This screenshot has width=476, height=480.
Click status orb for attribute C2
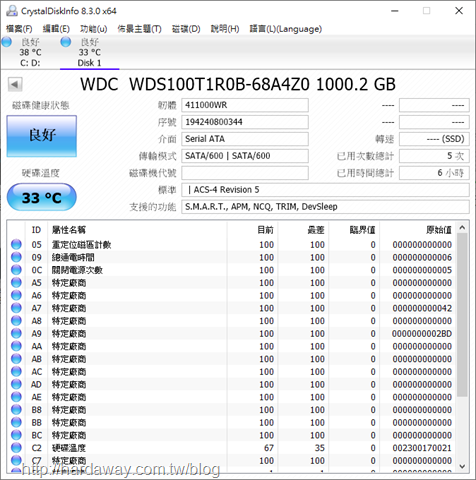coord(16,448)
